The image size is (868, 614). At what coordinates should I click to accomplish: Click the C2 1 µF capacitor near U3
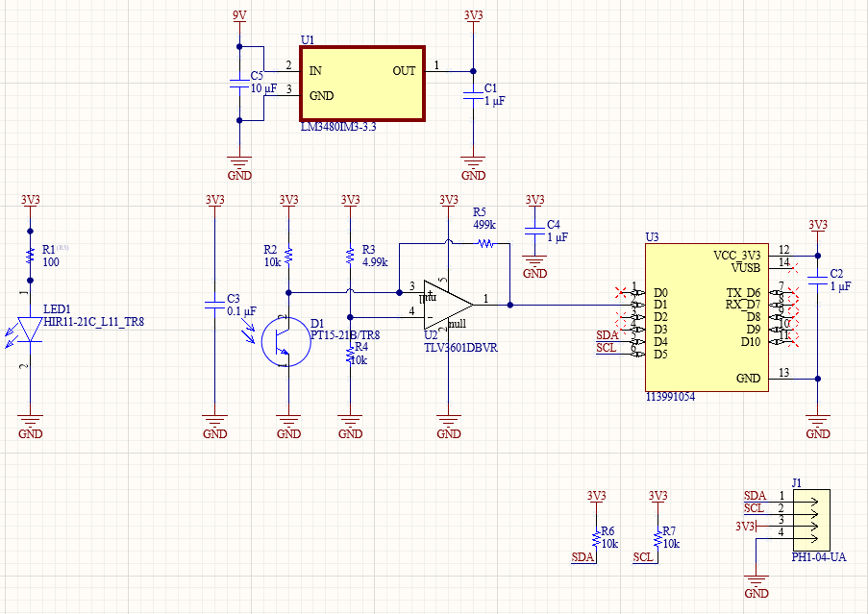click(817, 280)
